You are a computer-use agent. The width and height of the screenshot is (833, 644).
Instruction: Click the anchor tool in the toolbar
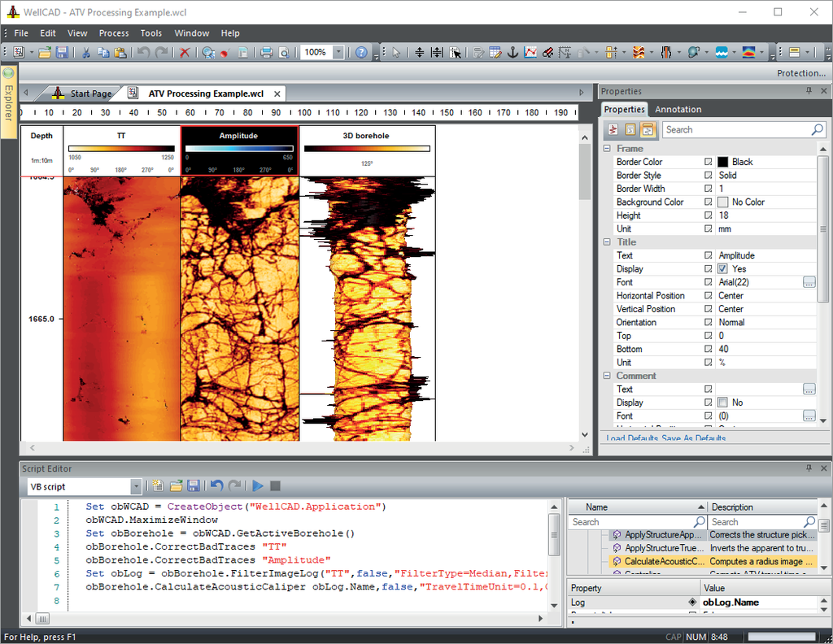(x=512, y=52)
